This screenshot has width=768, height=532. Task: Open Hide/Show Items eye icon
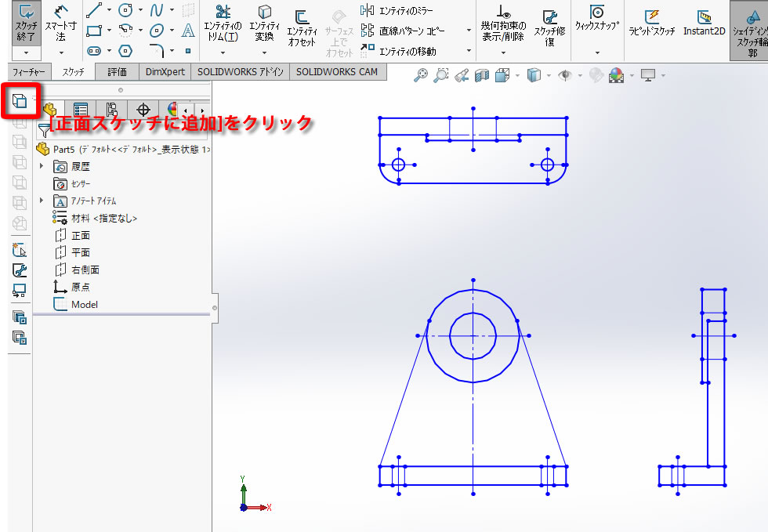point(565,75)
